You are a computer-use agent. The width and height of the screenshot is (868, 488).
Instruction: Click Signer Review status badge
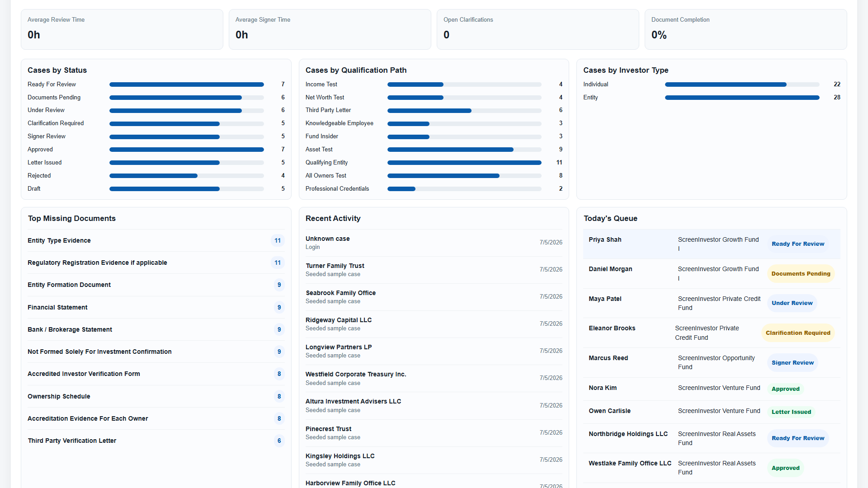coord(793,363)
